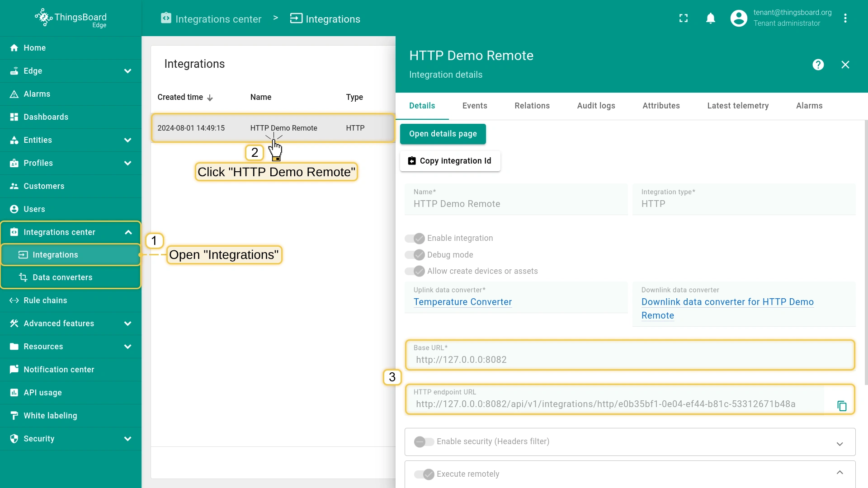868x488 pixels.
Task: Open Data converters in sidebar
Action: point(62,277)
